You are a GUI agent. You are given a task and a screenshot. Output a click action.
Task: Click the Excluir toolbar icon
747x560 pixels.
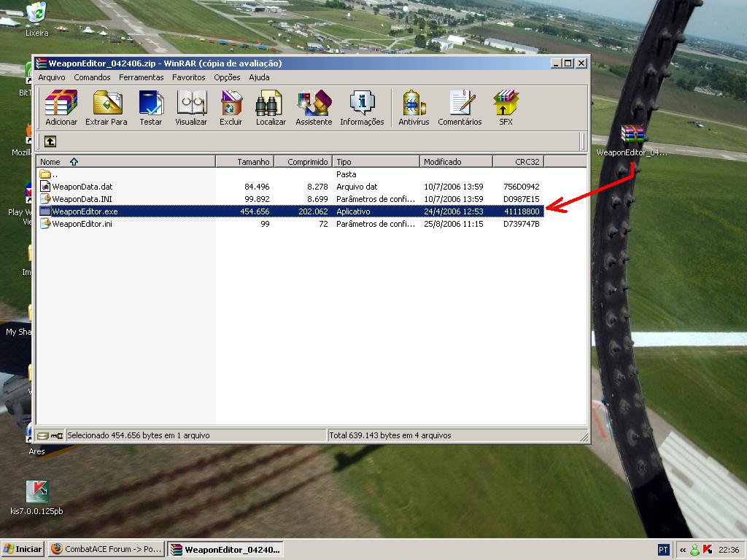pyautogui.click(x=231, y=108)
